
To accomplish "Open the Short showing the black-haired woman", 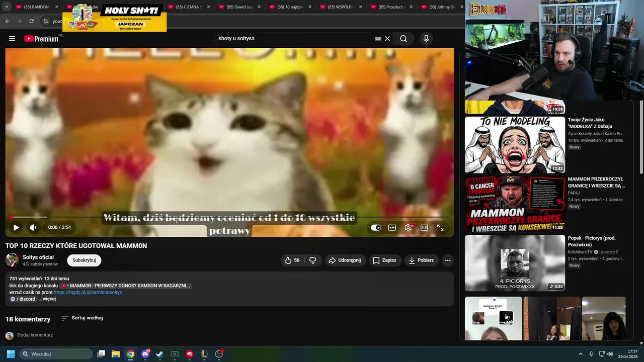I will pos(604,318).
